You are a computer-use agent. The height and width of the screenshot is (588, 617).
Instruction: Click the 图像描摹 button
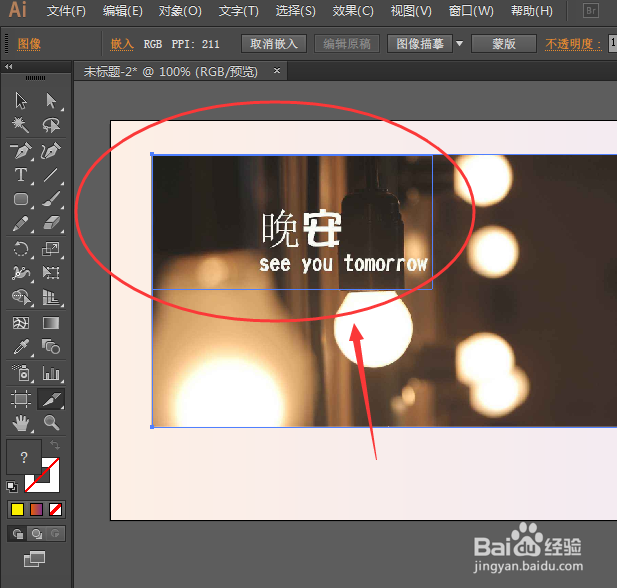pos(420,43)
